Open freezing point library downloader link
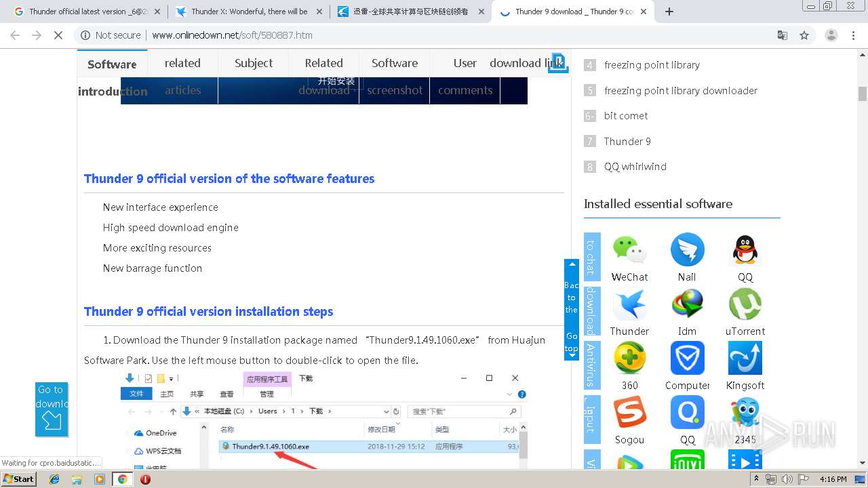The height and width of the screenshot is (488, 868). pyautogui.click(x=681, y=91)
